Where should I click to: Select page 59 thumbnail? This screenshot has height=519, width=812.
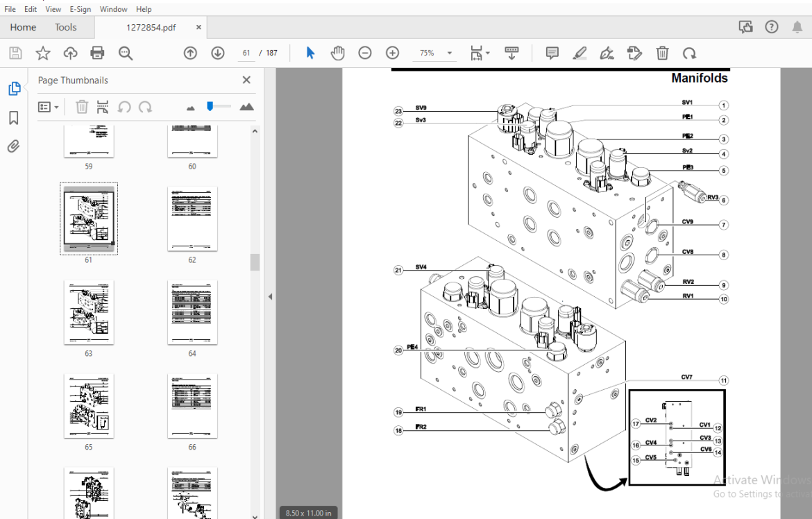[89, 141]
